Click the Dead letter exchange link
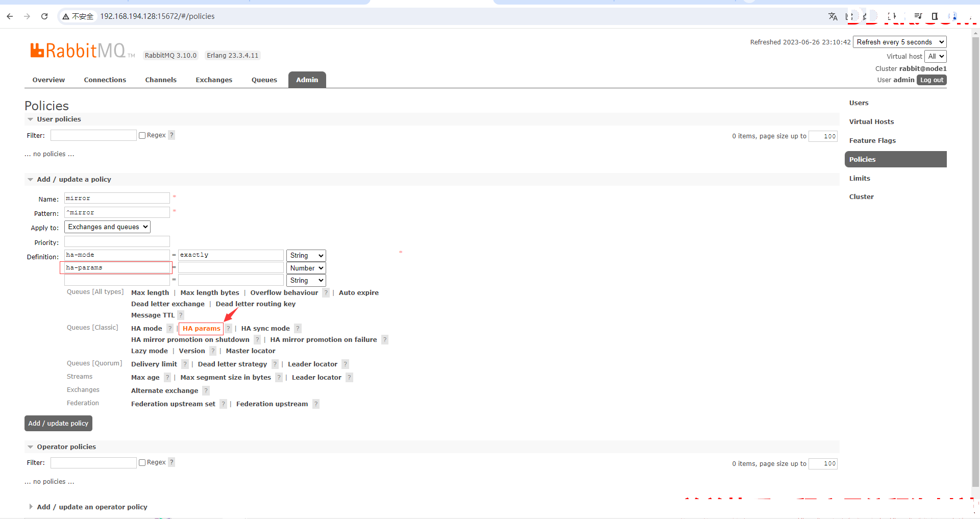Screen dimensions: 980x519 coord(168,304)
